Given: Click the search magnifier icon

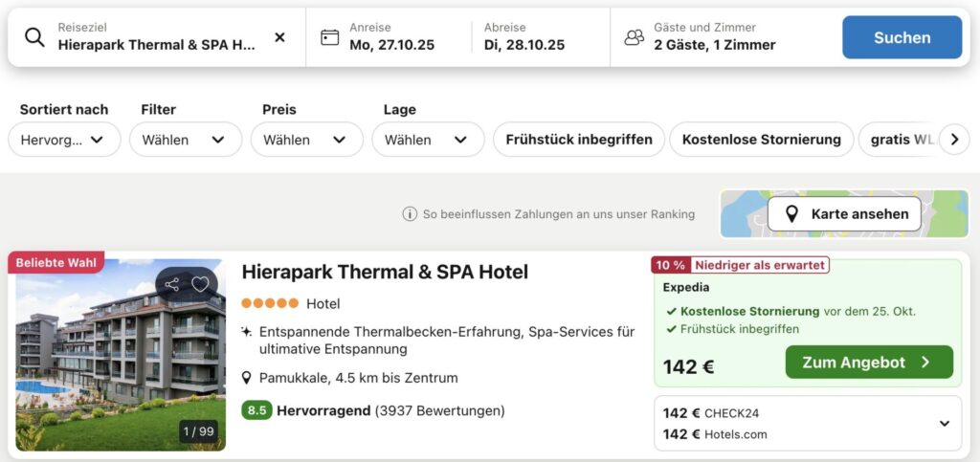Looking at the screenshot, I should pos(34,37).
